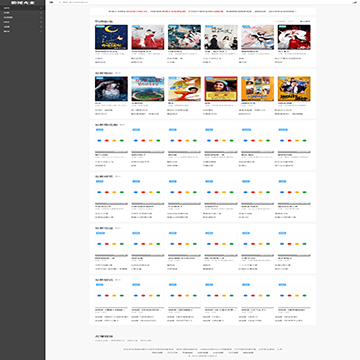360x360 pixels.
Task: Click the sidebar collapse icon in top bar
Action: click(x=51, y=2)
